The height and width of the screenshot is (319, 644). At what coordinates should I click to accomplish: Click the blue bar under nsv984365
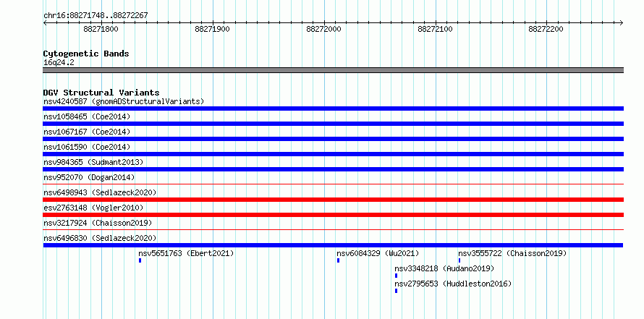pos(333,169)
